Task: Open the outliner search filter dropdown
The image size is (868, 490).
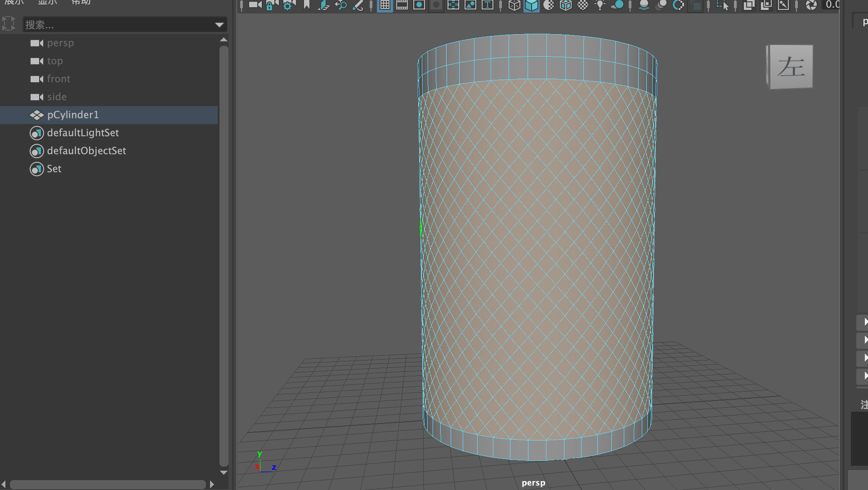Action: point(219,25)
